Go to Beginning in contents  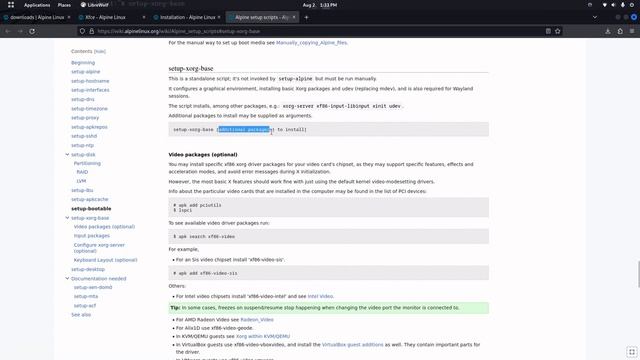click(83, 63)
